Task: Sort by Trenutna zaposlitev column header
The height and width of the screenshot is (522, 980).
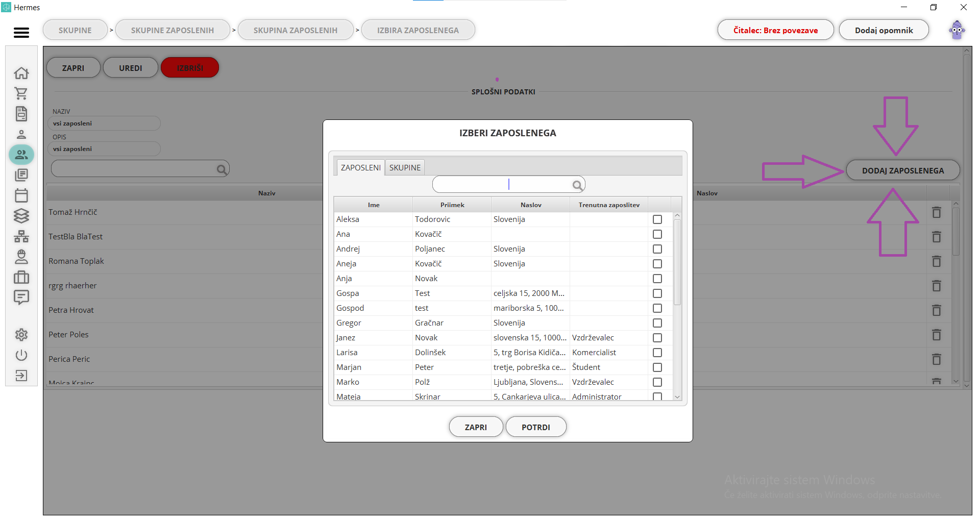Action: [x=609, y=205]
